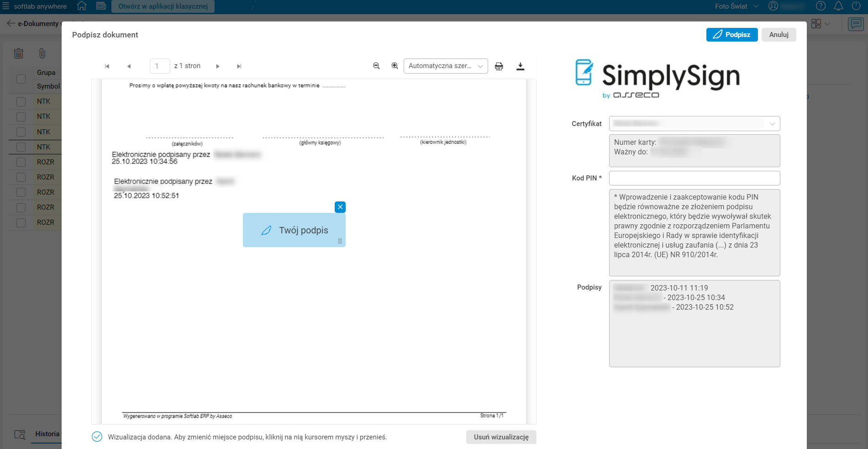
Task: Open the softlab anywhere hamburger menu
Action: click(x=6, y=6)
